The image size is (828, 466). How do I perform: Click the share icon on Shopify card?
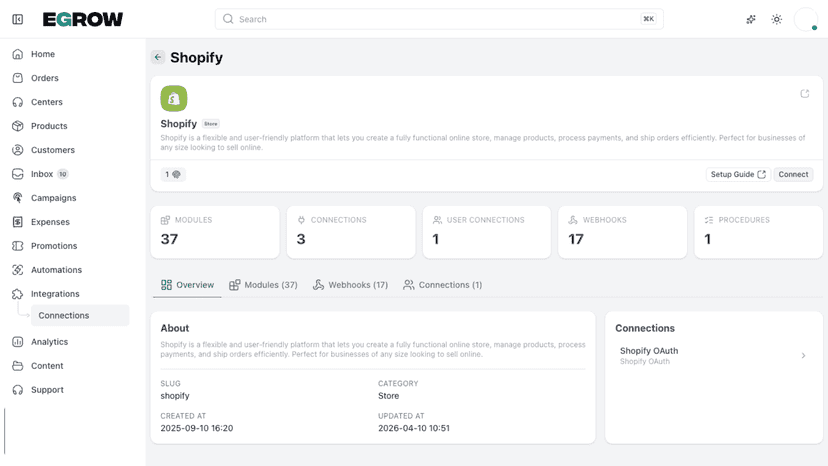point(805,94)
